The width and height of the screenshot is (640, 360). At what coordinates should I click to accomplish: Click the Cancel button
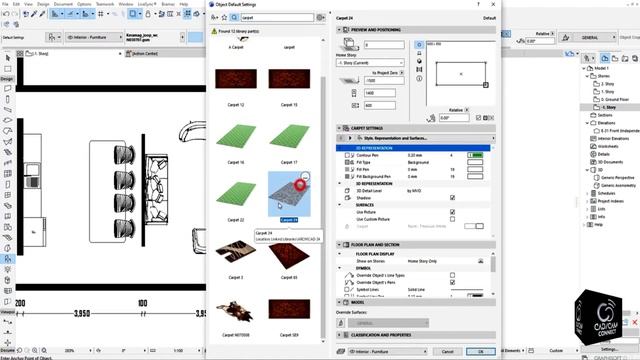pyautogui.click(x=447, y=351)
